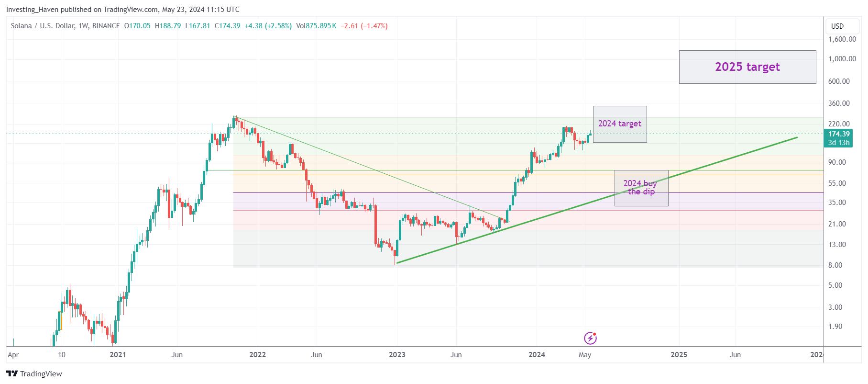
Task: Click the 3.00 price axis label
Action: tap(835, 307)
